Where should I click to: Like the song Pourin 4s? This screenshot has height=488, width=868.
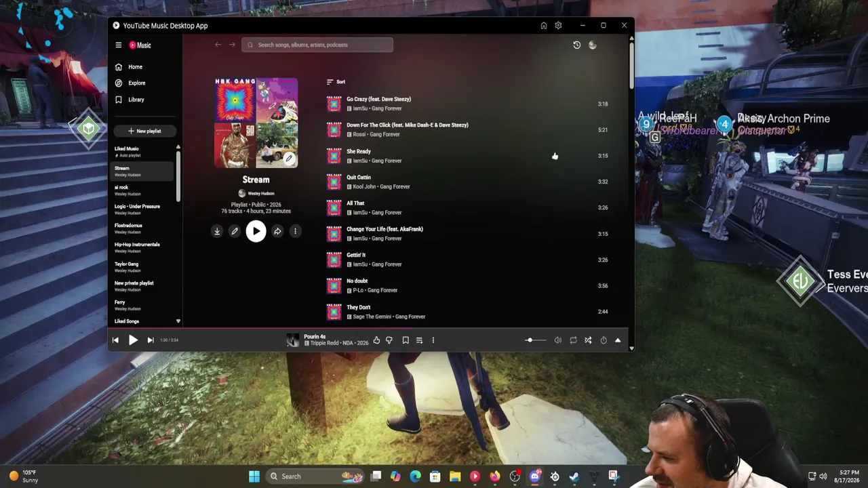pyautogui.click(x=376, y=340)
